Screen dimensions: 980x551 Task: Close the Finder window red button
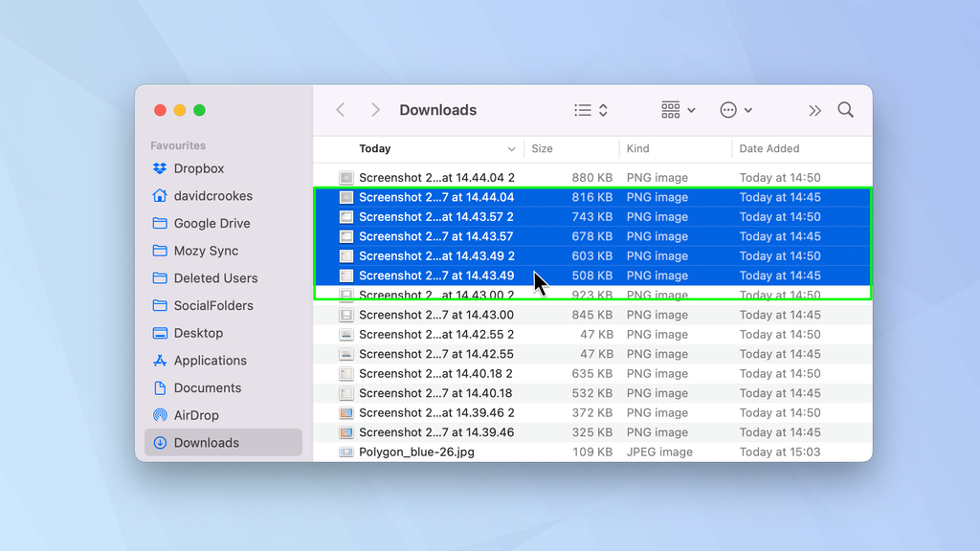(160, 111)
